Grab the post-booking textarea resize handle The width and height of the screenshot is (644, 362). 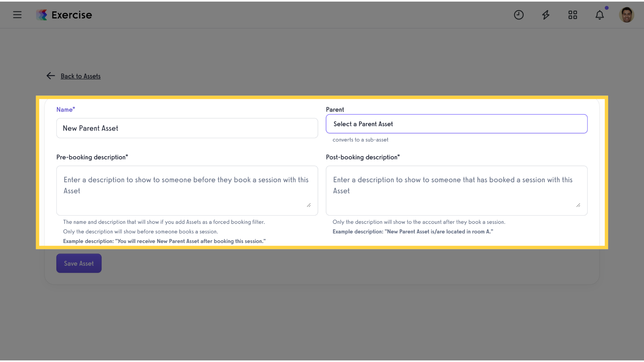(578, 205)
